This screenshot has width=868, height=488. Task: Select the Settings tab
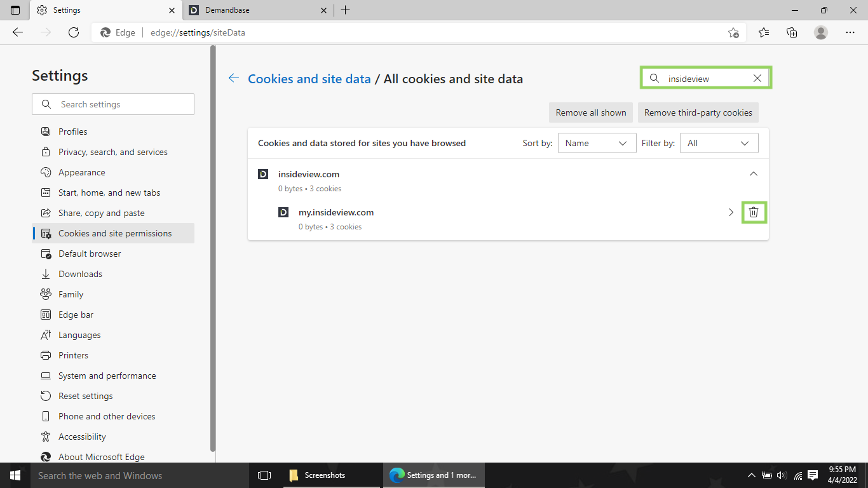tap(105, 10)
